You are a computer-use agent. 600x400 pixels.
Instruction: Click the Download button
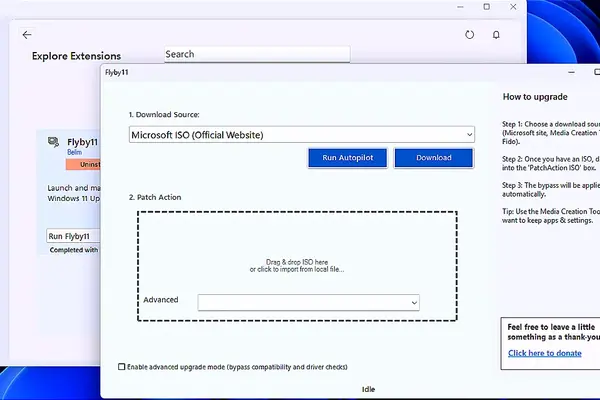pos(434,158)
